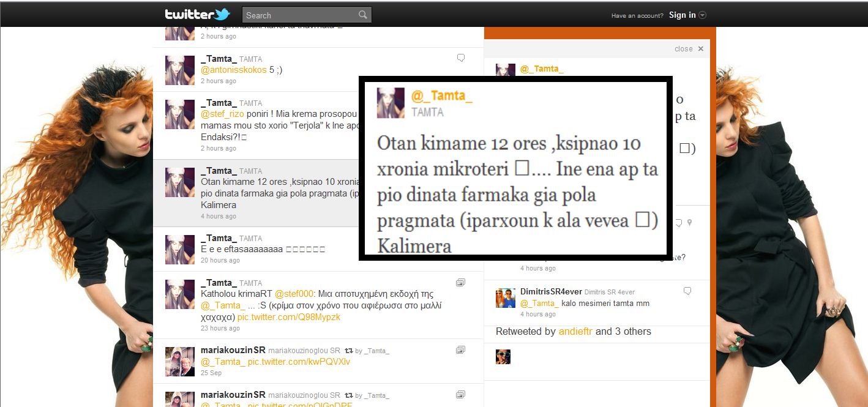Click the _Tamta_ avatar on the Katholou krima tweet

(x=180, y=294)
